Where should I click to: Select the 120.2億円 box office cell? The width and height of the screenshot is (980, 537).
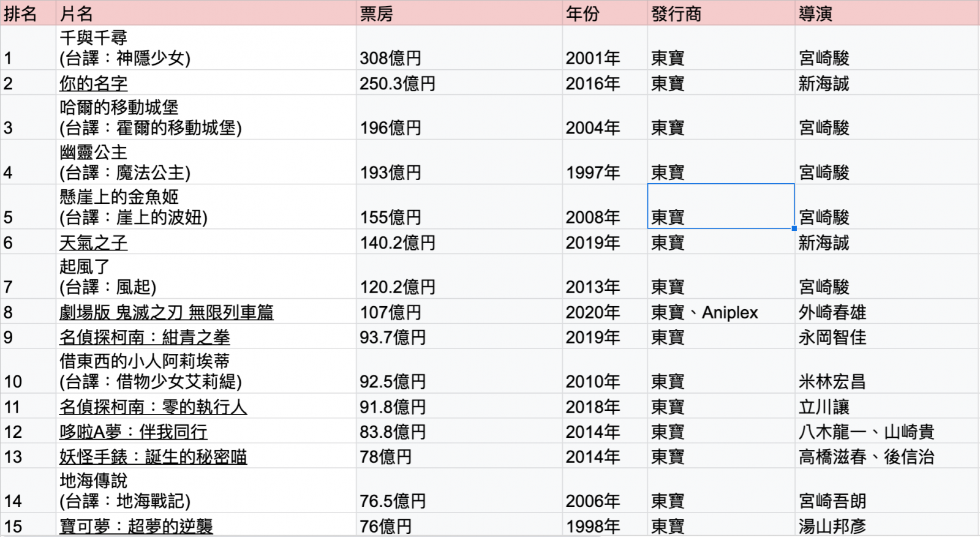[459, 277]
